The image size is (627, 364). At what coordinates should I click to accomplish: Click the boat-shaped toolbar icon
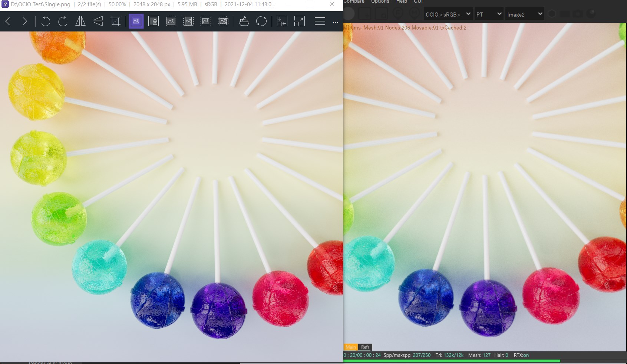[244, 21]
